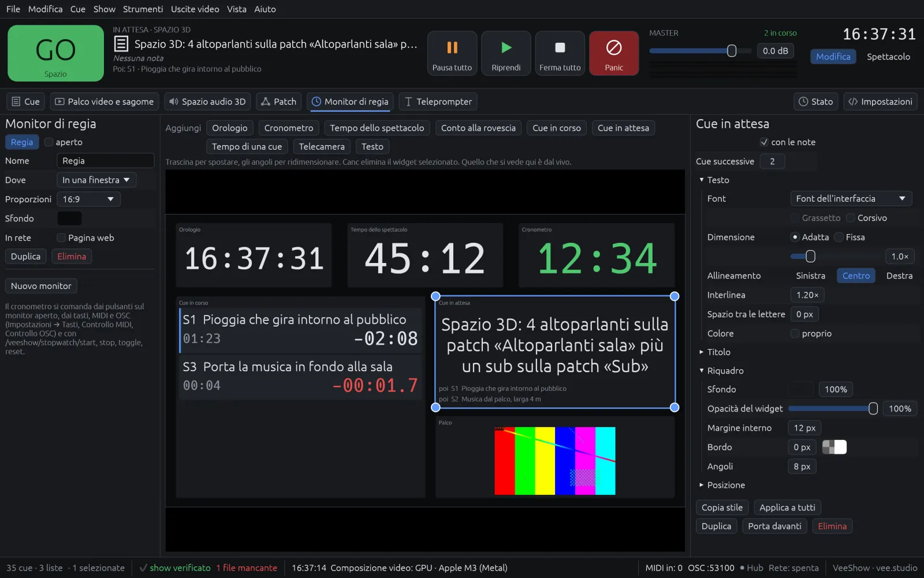Viewport: 924px width, 578px height.
Task: Select the Regia monitor chip
Action: 22,142
